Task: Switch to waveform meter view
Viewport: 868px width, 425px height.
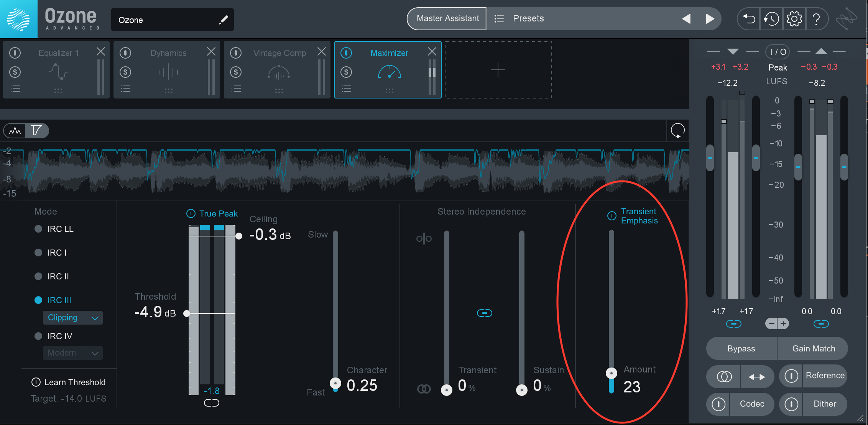Action: point(15,131)
